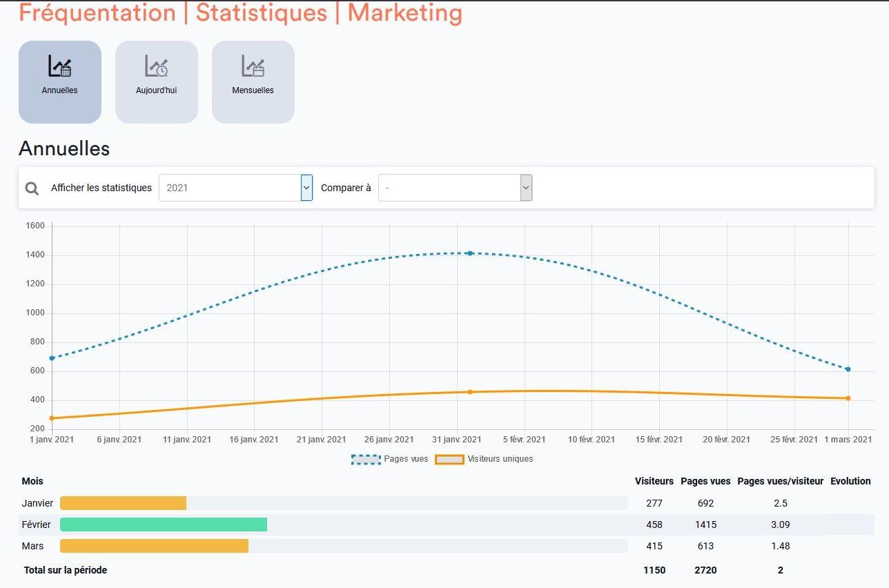Click the Visiteurs column header

(x=654, y=481)
